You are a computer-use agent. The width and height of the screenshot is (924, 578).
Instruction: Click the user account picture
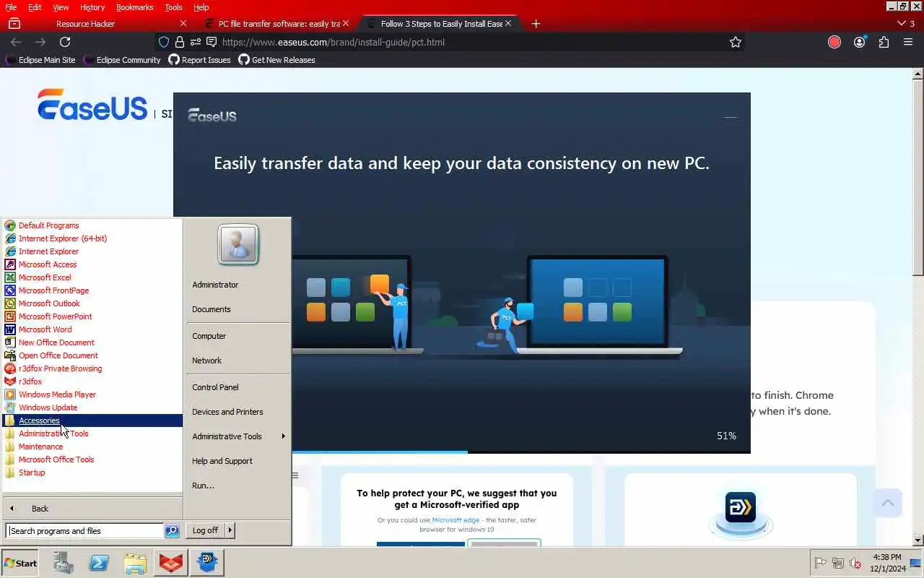click(238, 244)
